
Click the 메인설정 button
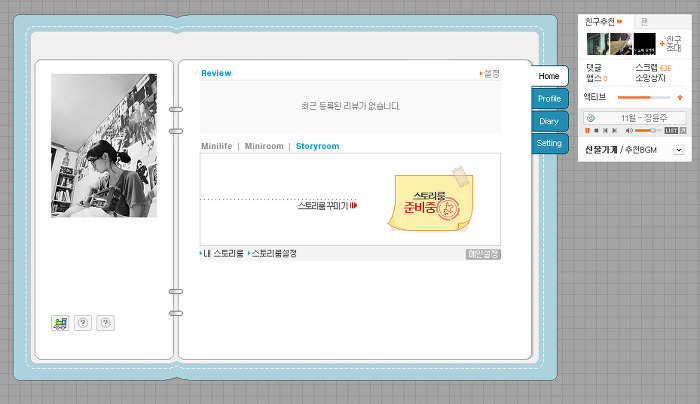[483, 254]
